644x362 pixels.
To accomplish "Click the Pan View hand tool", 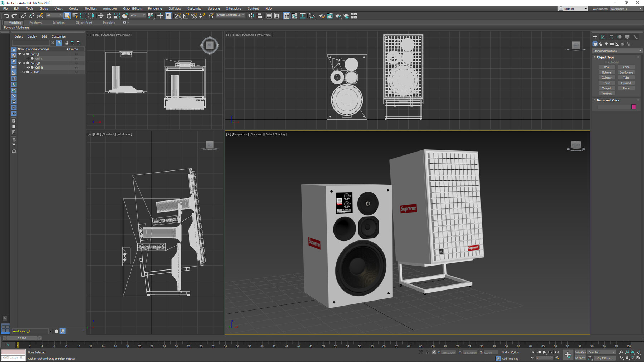I will (627, 358).
